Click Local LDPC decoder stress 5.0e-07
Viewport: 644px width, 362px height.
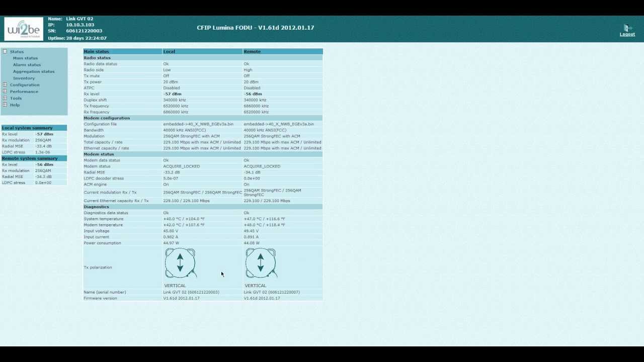tap(170, 178)
